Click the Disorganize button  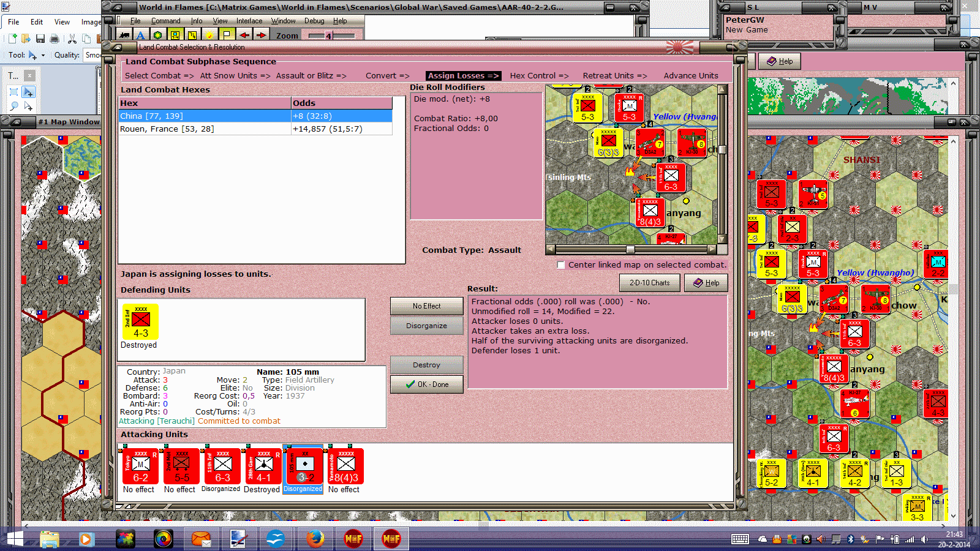(x=426, y=326)
